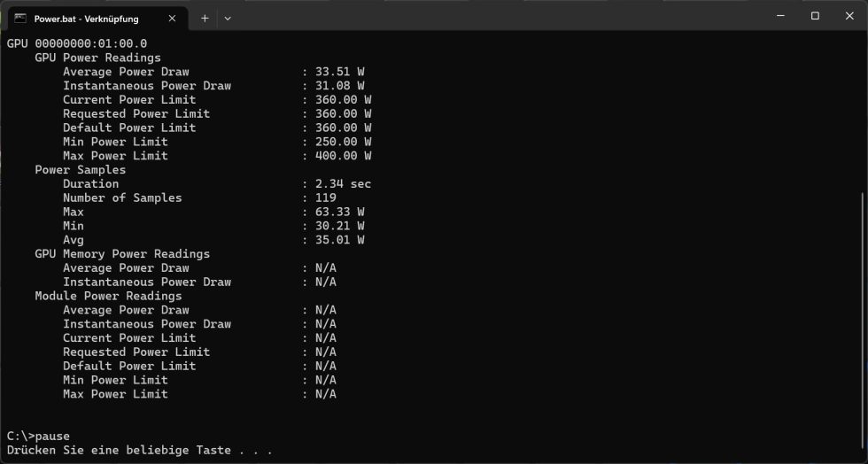
Task: Click the C:\>pause command line
Action: 38,436
